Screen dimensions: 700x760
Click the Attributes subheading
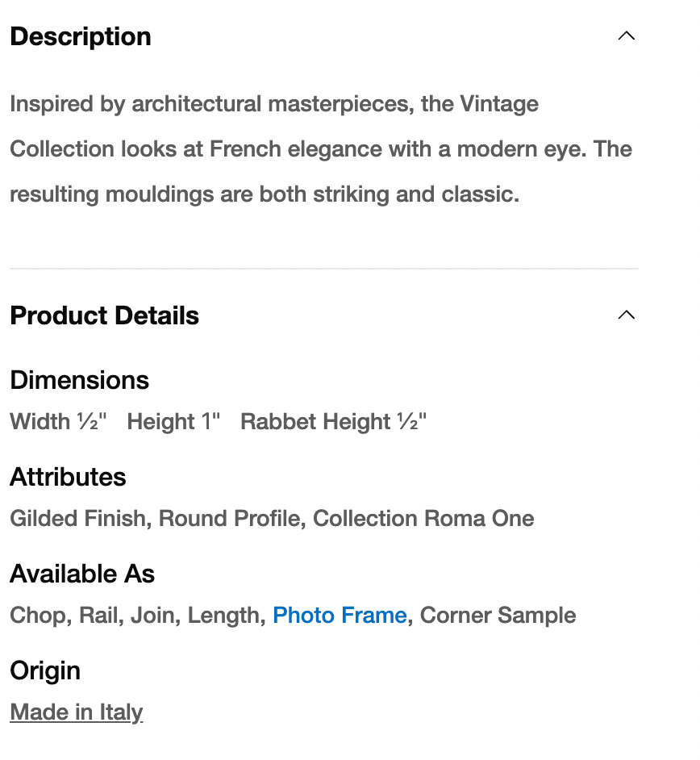69,477
